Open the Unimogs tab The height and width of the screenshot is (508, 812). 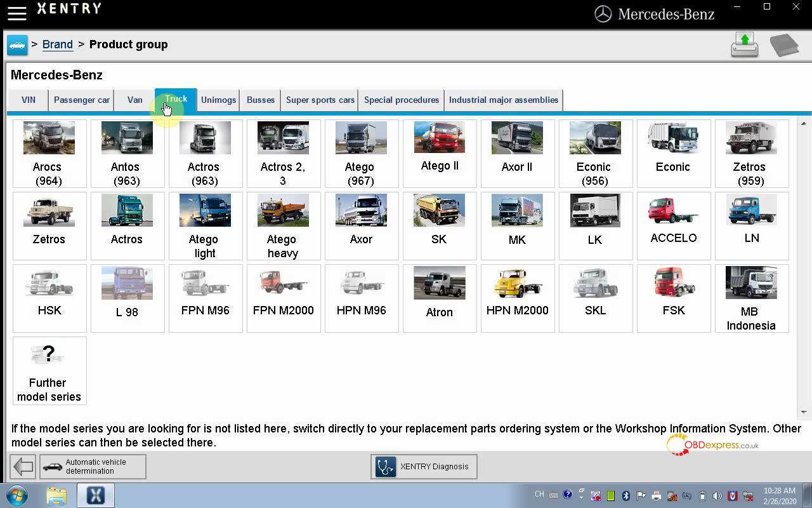click(x=218, y=100)
